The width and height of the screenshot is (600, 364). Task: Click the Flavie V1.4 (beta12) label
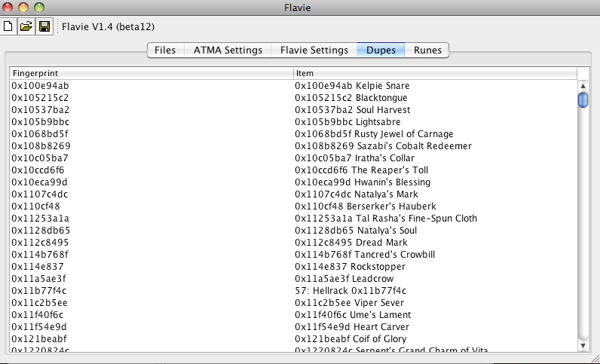[x=108, y=27]
